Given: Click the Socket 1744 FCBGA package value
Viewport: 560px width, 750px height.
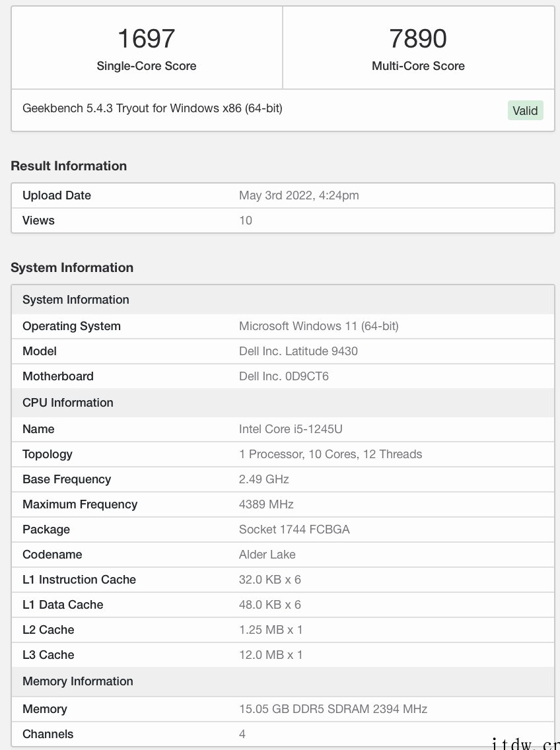Looking at the screenshot, I should (x=295, y=529).
